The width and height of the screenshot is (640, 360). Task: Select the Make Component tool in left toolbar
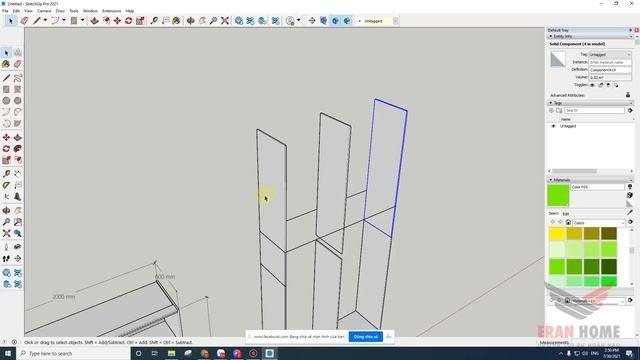point(18,52)
